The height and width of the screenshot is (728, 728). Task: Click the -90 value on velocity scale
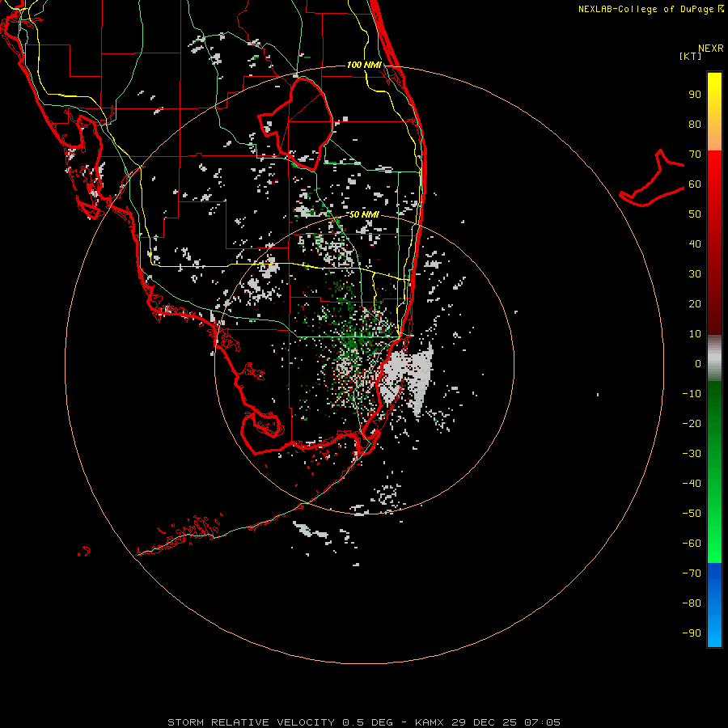(692, 633)
